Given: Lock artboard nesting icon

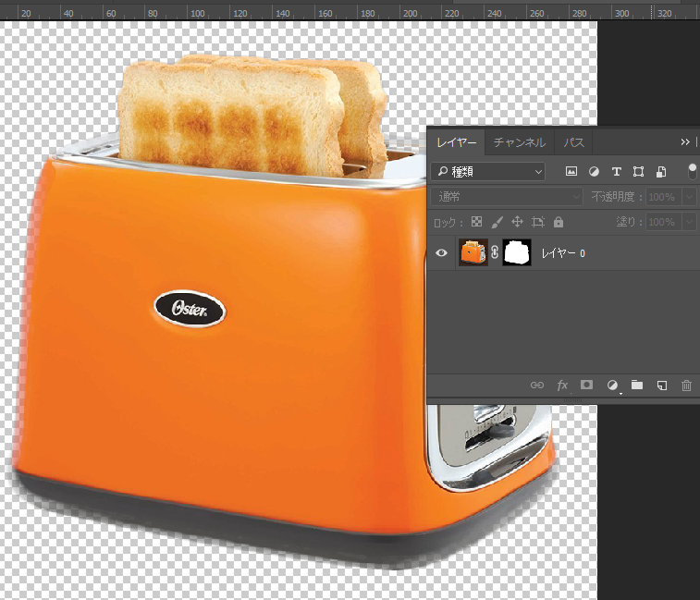Looking at the screenshot, I should pyautogui.click(x=538, y=222).
